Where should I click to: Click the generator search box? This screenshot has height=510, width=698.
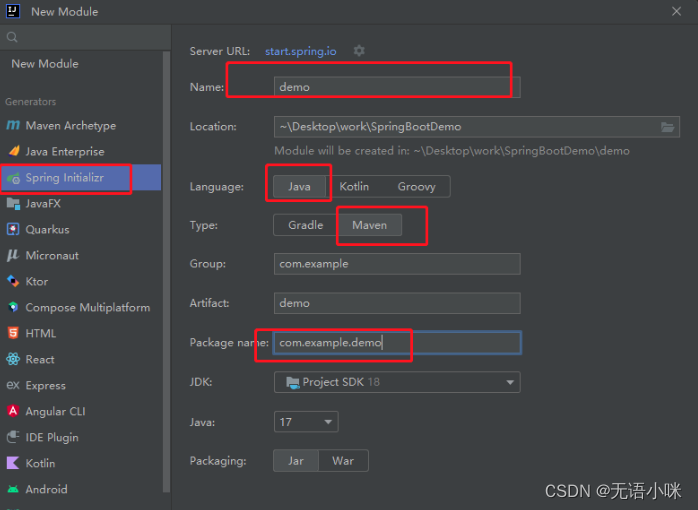point(85,37)
